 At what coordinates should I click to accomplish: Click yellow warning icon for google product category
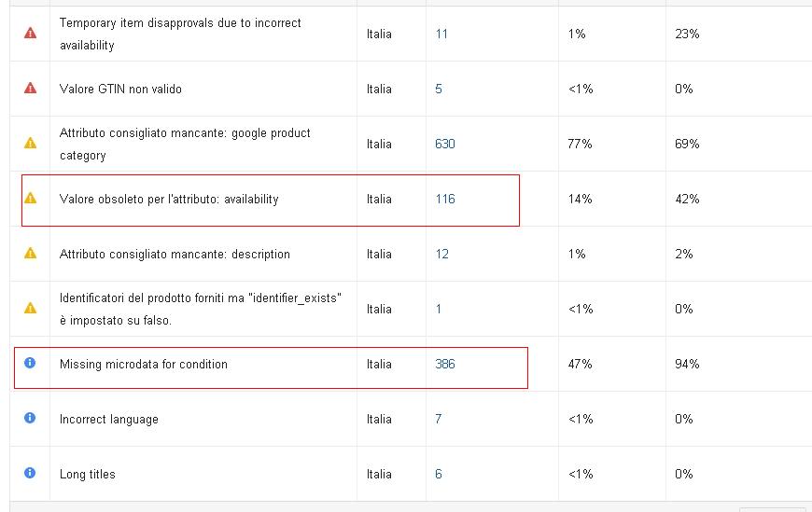[x=30, y=143]
